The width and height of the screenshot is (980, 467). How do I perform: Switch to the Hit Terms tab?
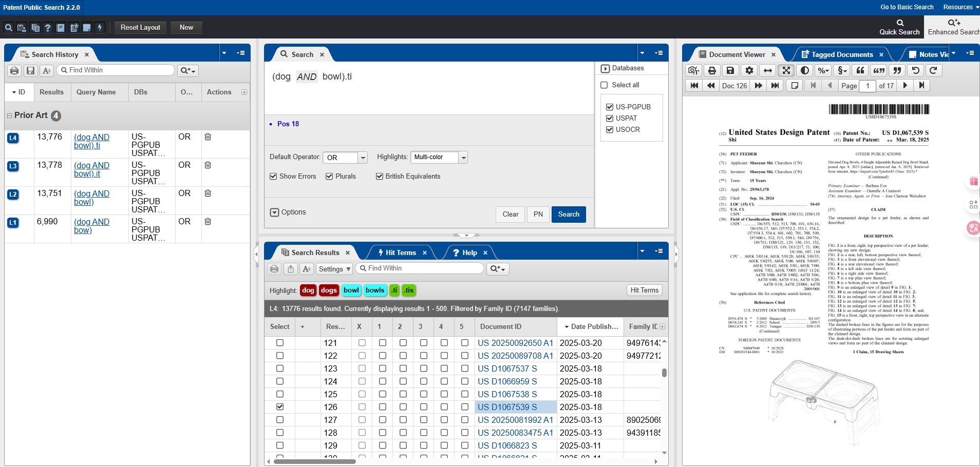(400, 252)
